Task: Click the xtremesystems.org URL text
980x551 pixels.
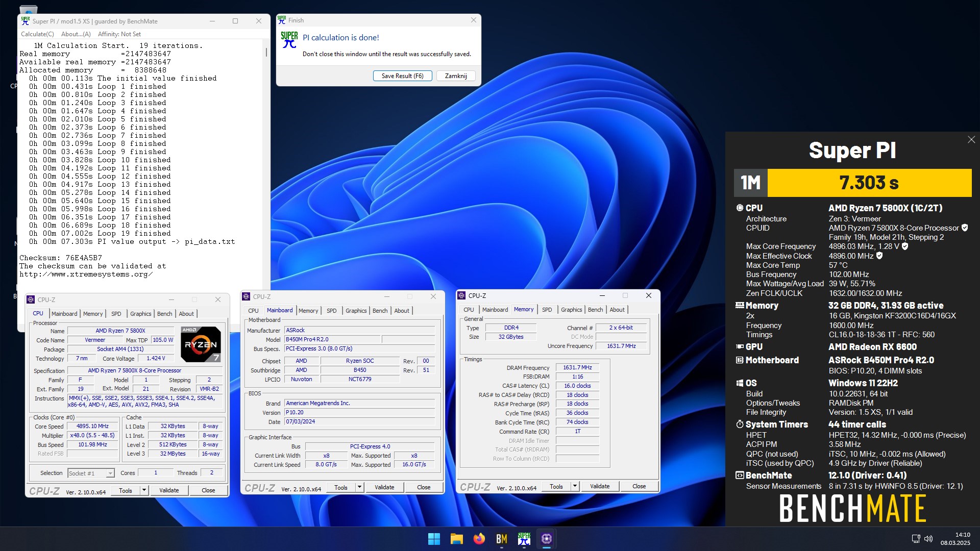Action: [x=86, y=274]
